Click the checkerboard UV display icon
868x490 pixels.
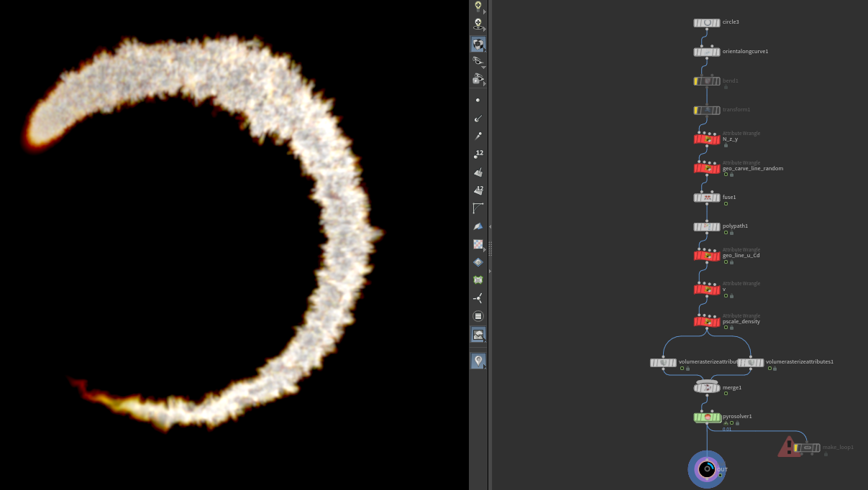[478, 244]
